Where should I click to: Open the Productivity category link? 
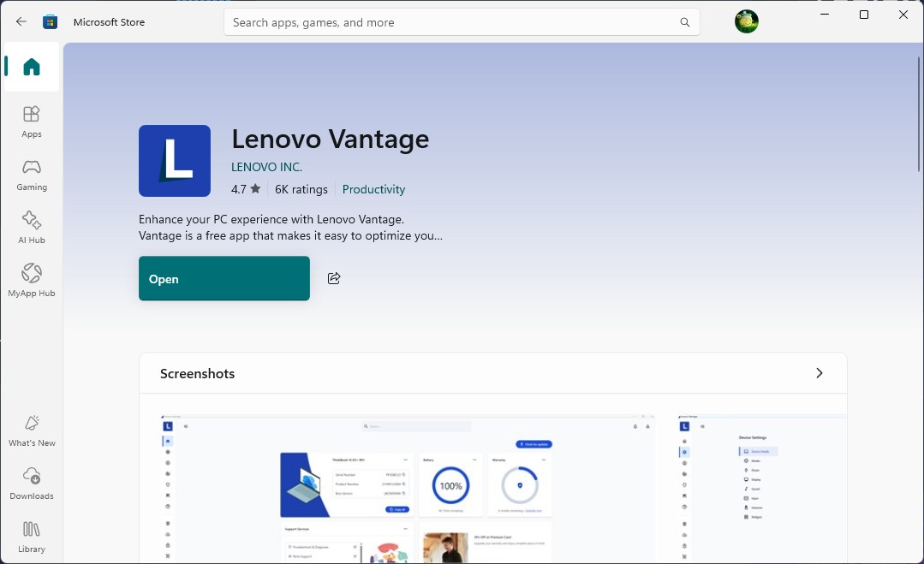[x=373, y=190]
